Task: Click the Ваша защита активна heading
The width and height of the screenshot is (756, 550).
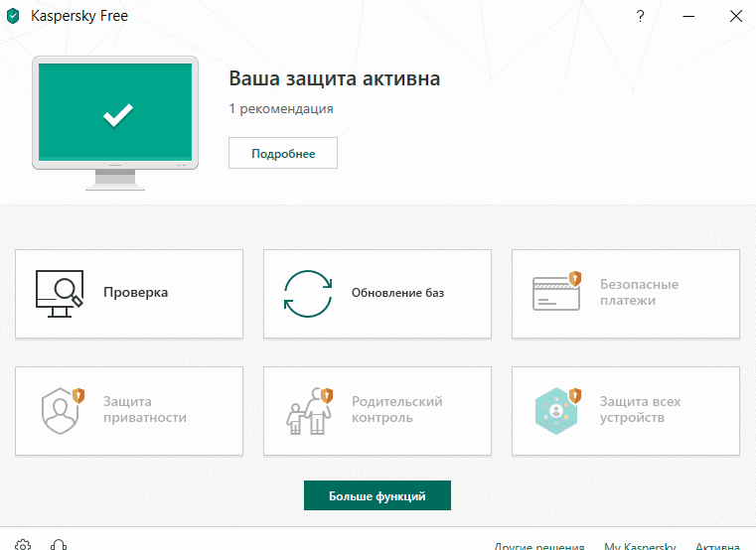Action: coord(334,78)
